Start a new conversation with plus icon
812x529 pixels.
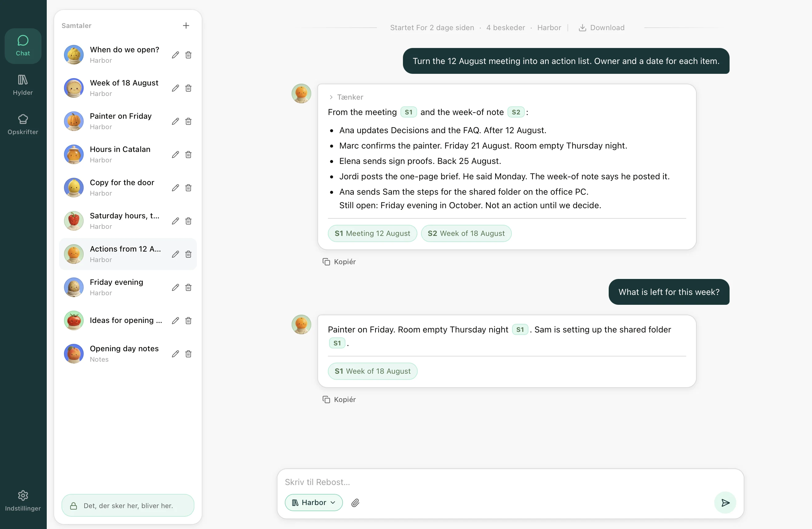click(186, 26)
